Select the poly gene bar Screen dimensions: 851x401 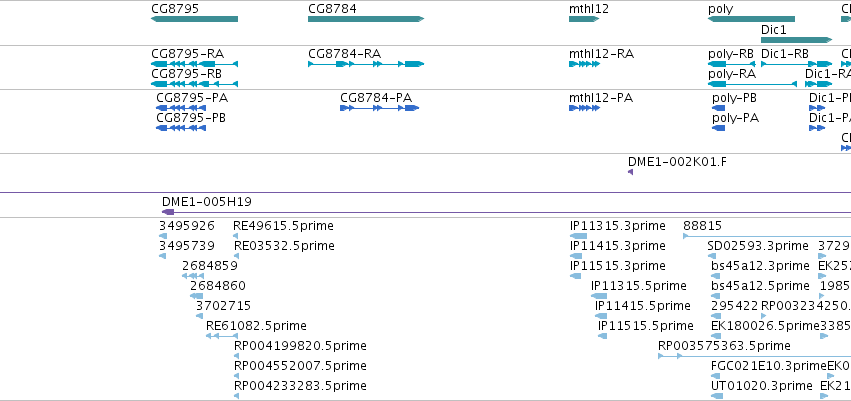(x=751, y=19)
